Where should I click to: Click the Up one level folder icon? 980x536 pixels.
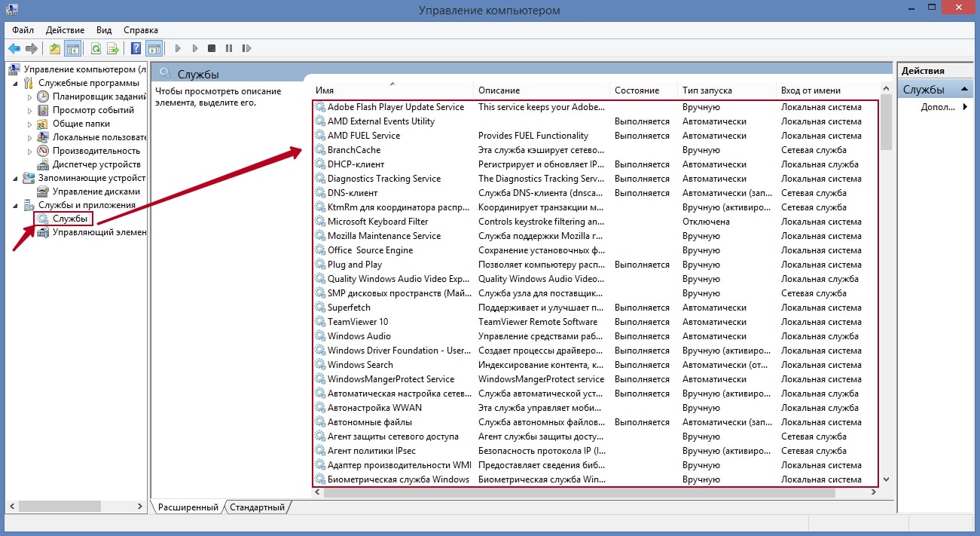(x=55, y=49)
